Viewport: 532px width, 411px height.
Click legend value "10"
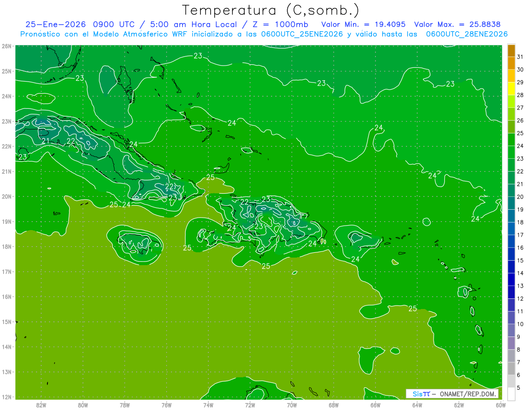pyautogui.click(x=520, y=324)
